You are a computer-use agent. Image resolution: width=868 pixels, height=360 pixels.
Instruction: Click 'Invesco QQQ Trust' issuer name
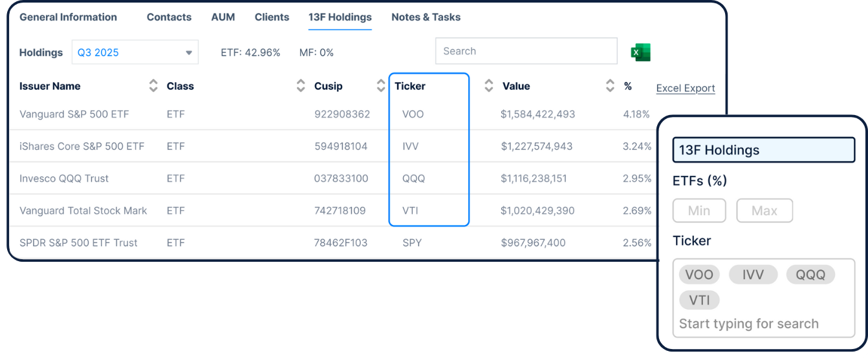(64, 178)
